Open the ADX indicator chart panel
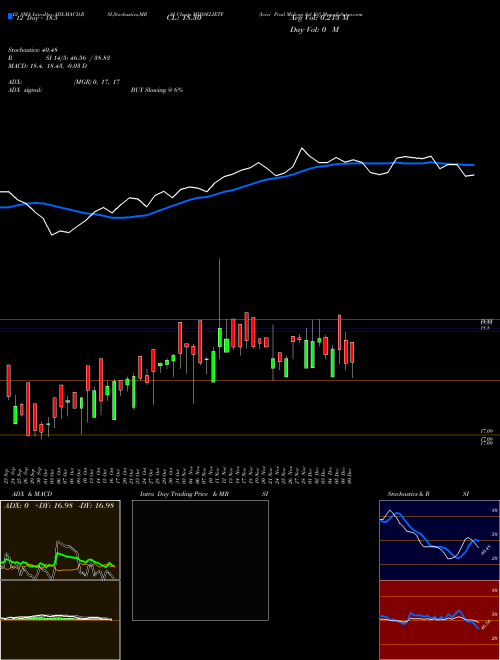 tap(60, 540)
